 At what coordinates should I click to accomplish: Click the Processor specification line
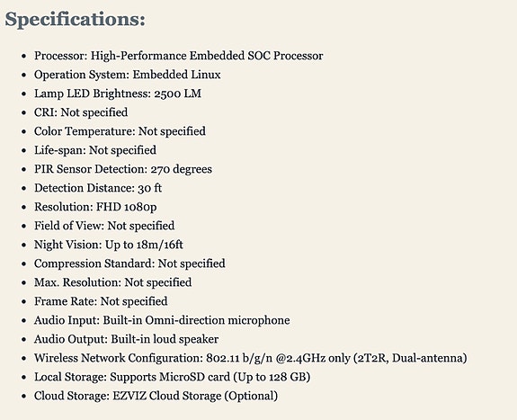[x=178, y=56]
